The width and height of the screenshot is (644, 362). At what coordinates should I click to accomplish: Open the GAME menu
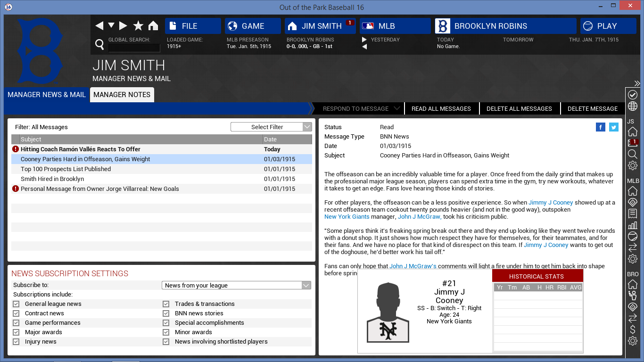[253, 26]
